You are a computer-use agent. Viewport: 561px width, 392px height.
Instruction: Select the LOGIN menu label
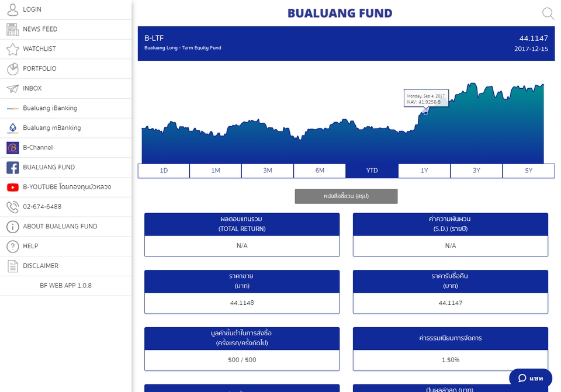click(32, 9)
